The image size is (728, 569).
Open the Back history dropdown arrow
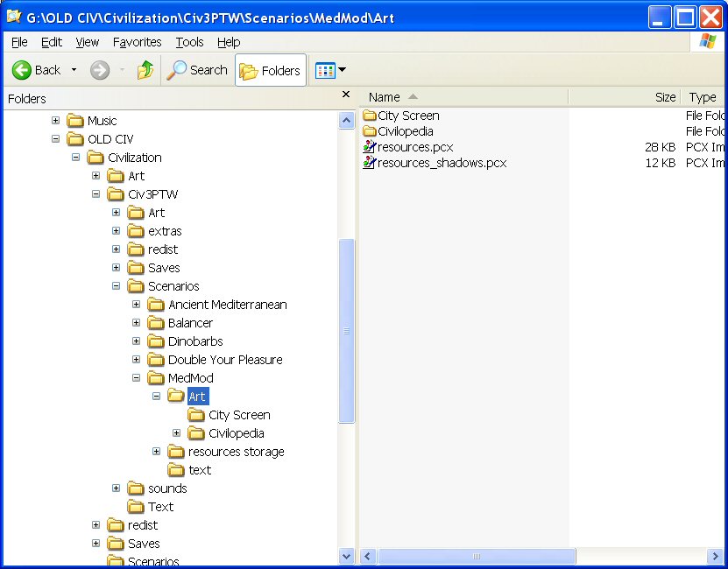tap(74, 70)
